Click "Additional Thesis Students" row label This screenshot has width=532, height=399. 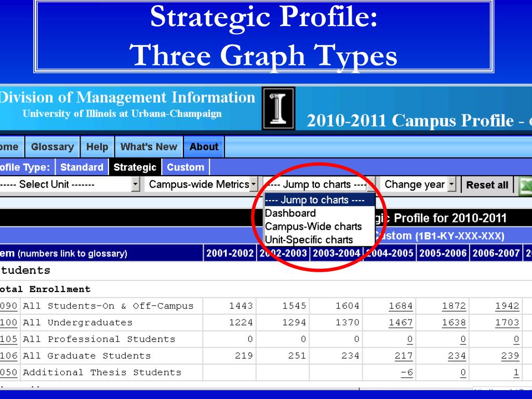pos(102,373)
